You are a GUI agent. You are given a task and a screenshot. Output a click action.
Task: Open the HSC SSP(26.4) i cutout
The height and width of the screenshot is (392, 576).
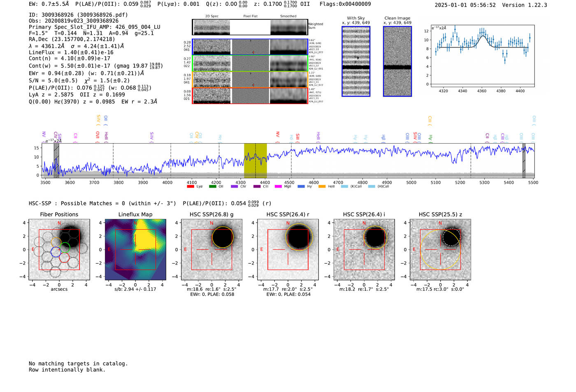point(364,250)
